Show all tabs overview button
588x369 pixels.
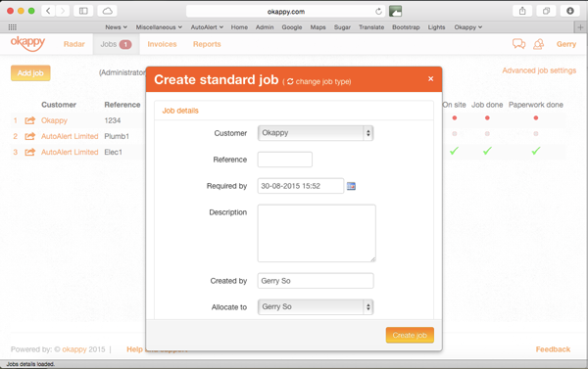pyautogui.click(x=547, y=11)
